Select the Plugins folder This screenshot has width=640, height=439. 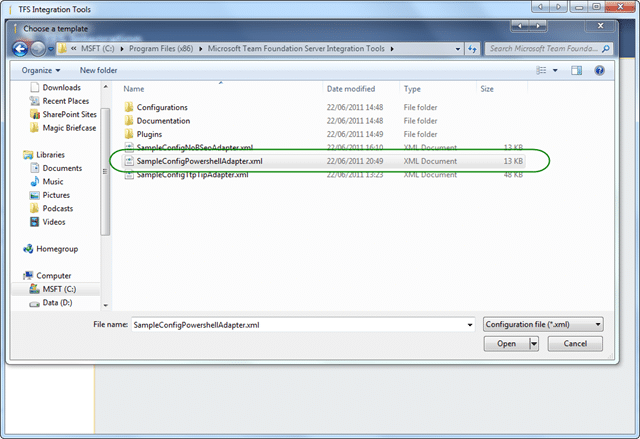[x=149, y=134]
